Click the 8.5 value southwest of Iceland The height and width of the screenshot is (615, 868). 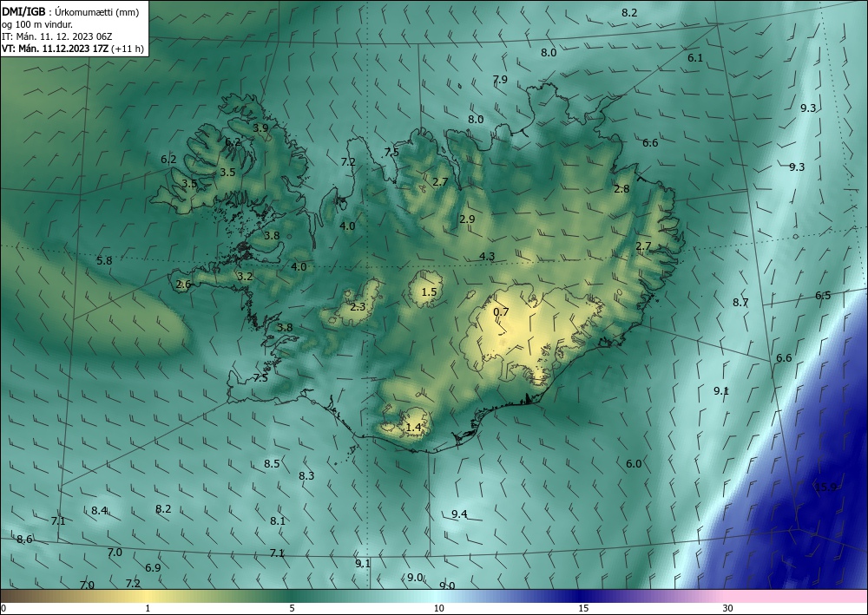tap(271, 463)
